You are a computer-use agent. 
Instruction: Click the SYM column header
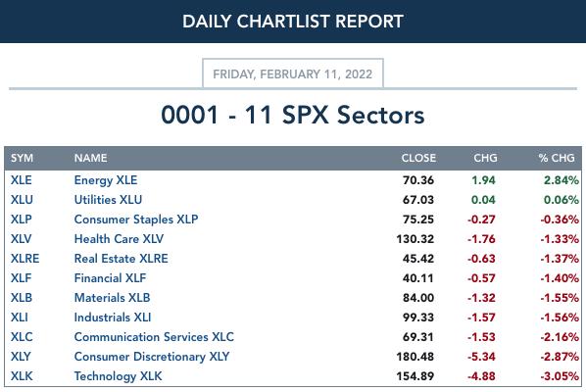click(22, 158)
